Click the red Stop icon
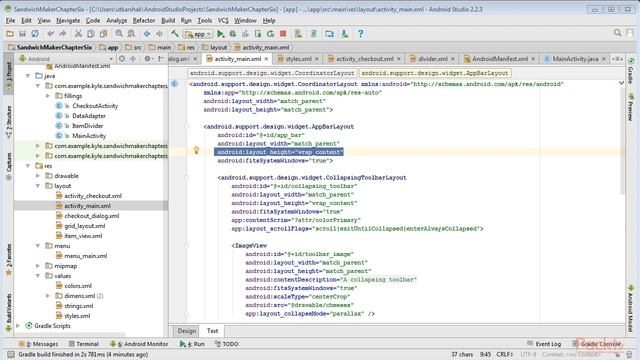Screen dimensions: 640x360 click(x=283, y=34)
